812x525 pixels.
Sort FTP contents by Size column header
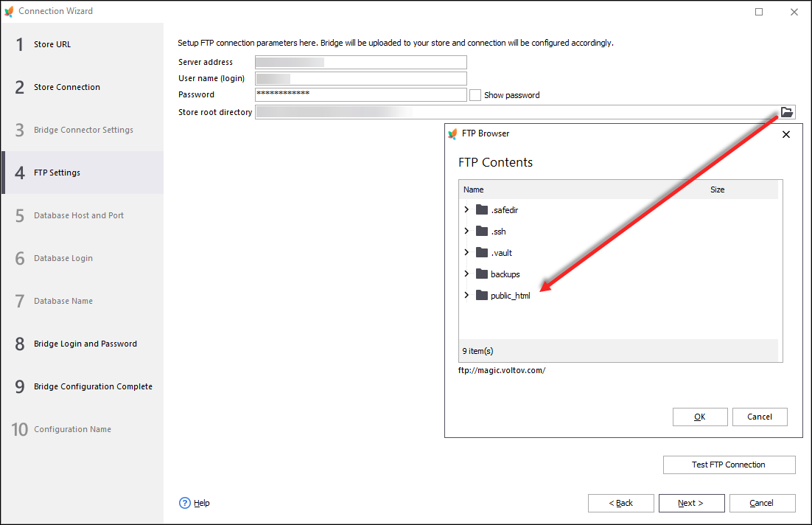717,190
